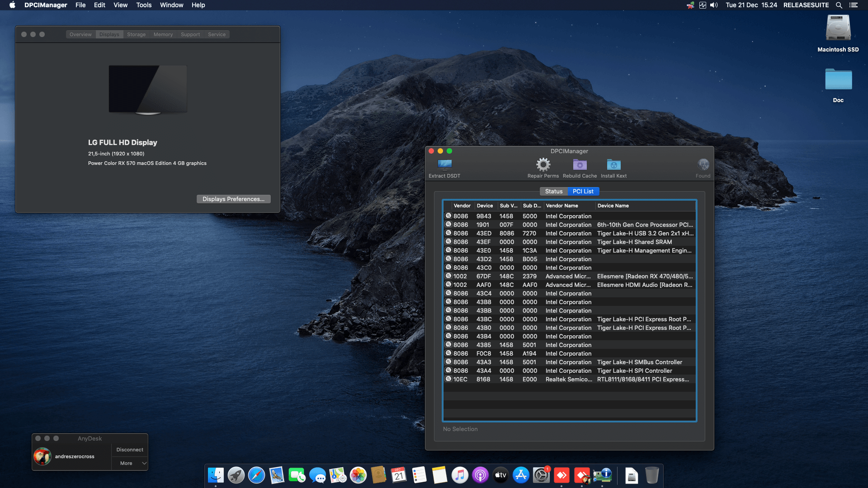Click the Install Kext toolbar icon
This screenshot has height=488, width=868.
tap(613, 164)
